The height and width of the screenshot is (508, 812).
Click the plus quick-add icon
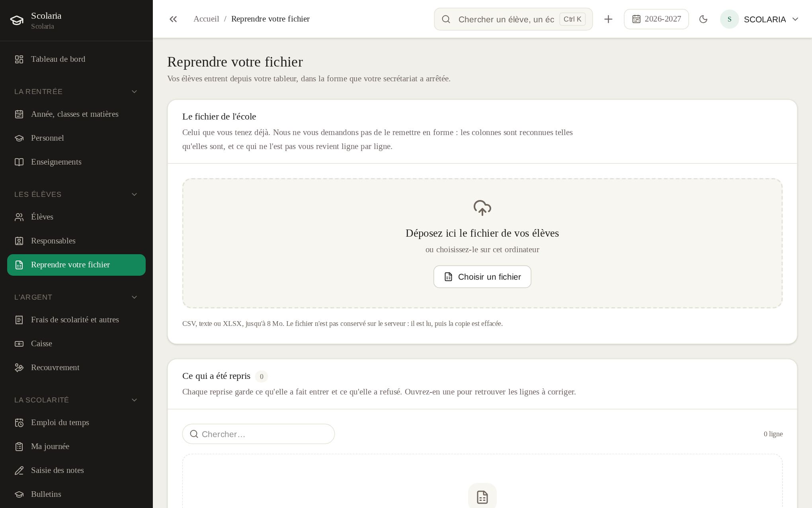coord(608,19)
